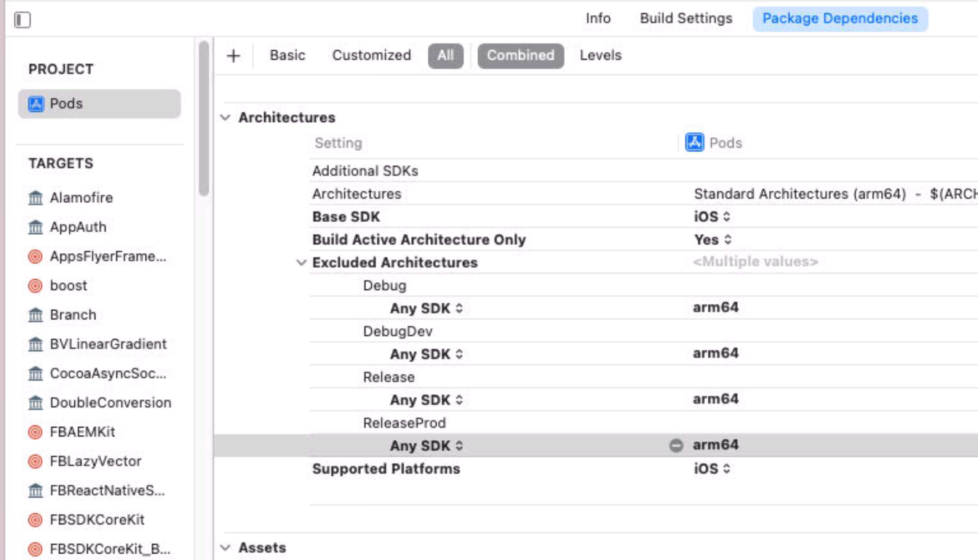Click the FBAEMKit target icon
Viewport: 978px width, 560px height.
click(x=36, y=432)
